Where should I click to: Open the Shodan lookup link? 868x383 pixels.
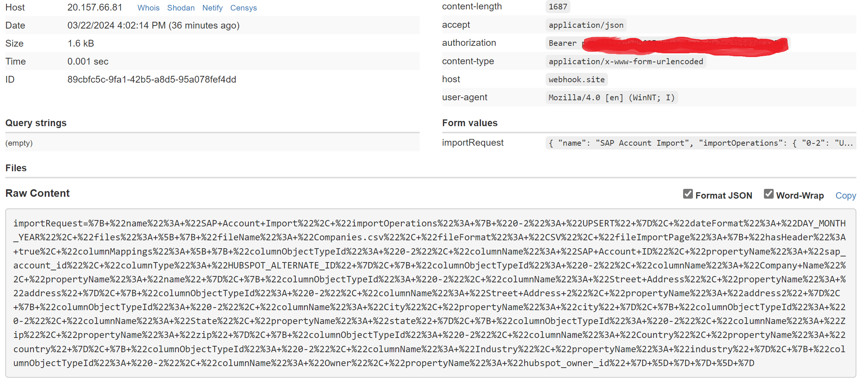181,8
